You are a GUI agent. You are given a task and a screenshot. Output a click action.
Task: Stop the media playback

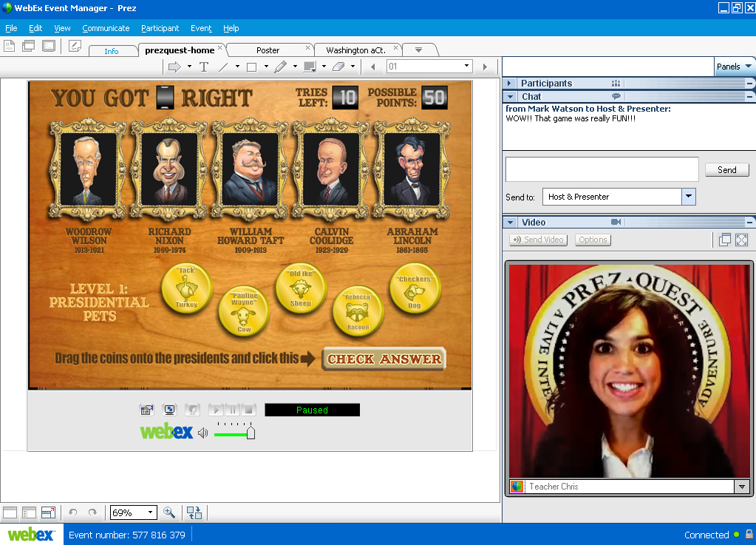(x=248, y=410)
